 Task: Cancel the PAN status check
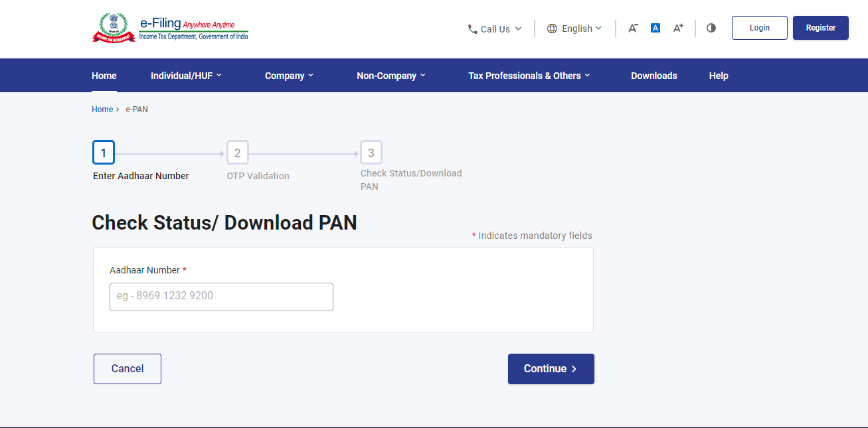pyautogui.click(x=127, y=368)
